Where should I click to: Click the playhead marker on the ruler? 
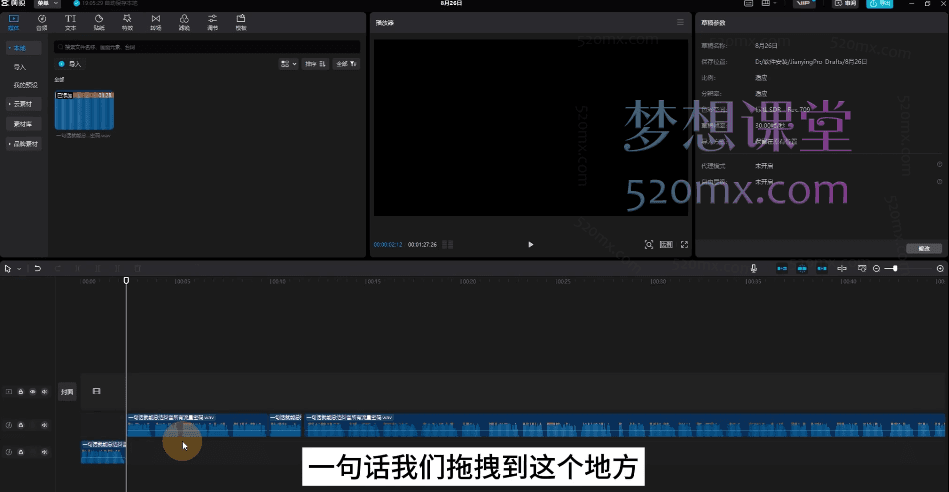(x=126, y=281)
